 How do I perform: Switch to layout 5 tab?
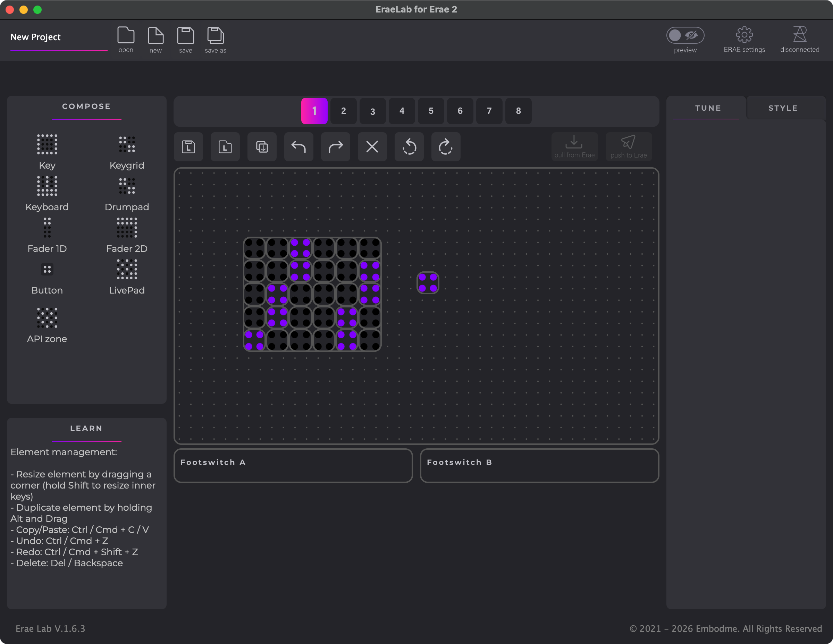(x=431, y=111)
